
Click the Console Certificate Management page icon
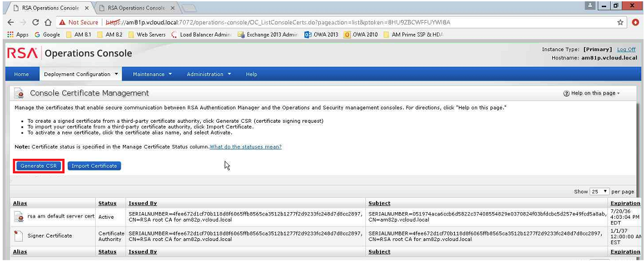(19, 93)
